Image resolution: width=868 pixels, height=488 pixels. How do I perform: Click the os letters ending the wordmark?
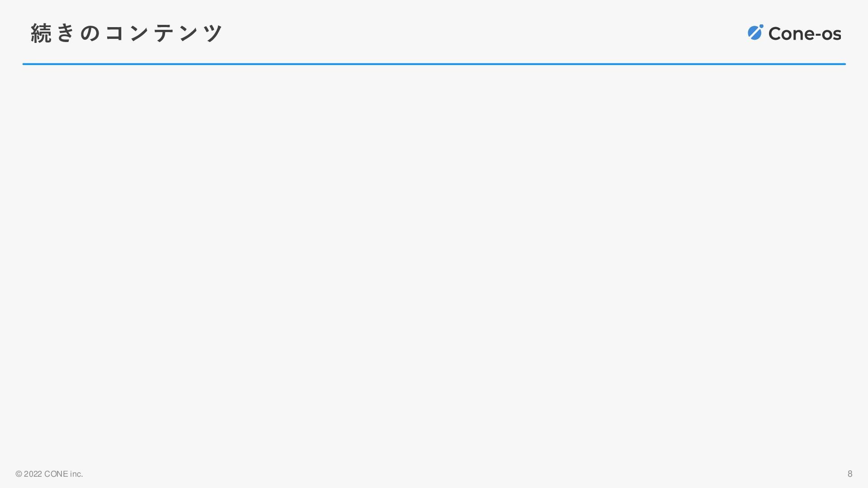coord(831,35)
